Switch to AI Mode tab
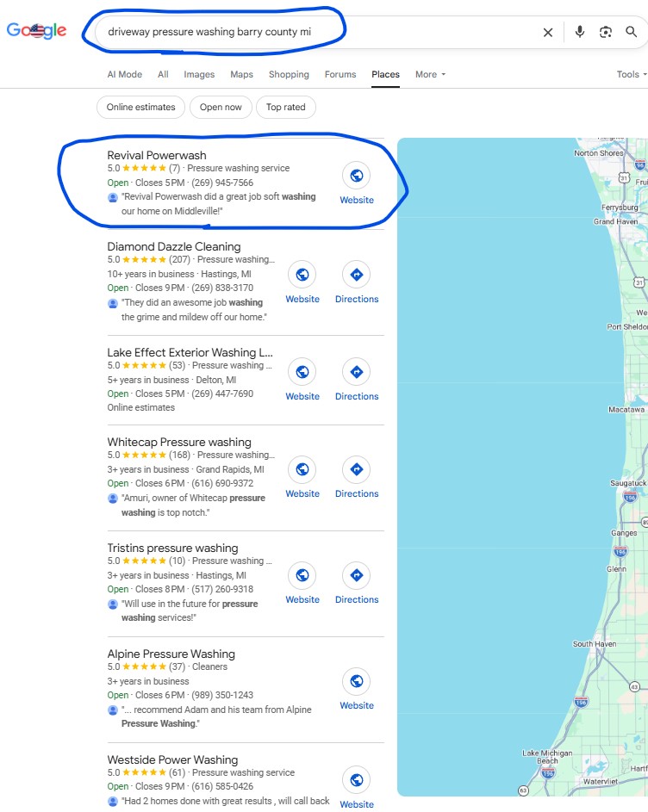This screenshot has height=812, width=648. pyautogui.click(x=124, y=74)
